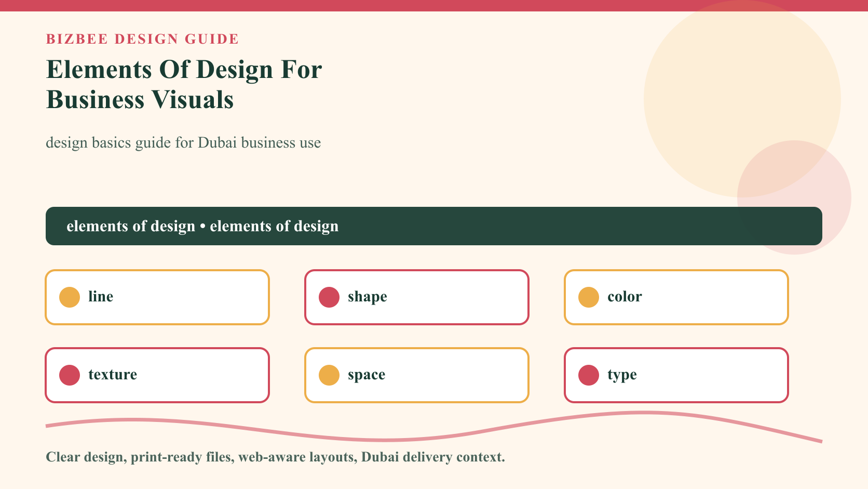Image resolution: width=868 pixels, height=489 pixels.
Task: Click the subtitle design basics guide for Dubai business use
Action: tap(183, 143)
